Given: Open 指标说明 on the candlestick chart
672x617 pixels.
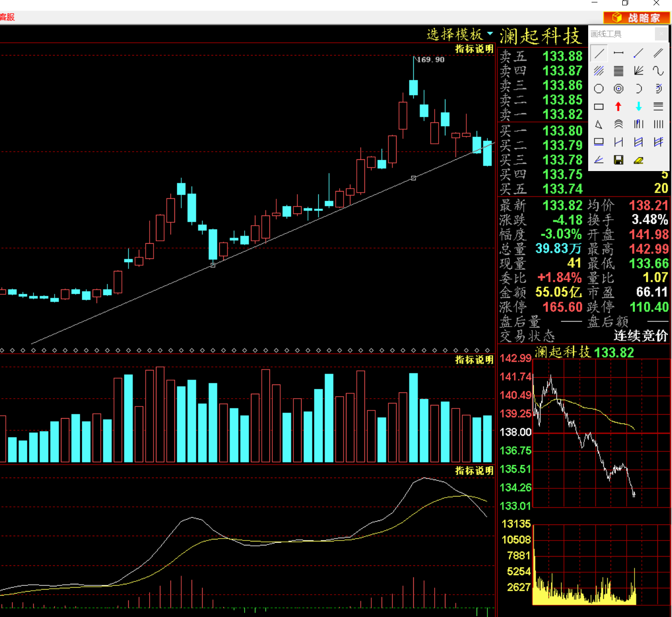Looking at the screenshot, I should (x=474, y=49).
